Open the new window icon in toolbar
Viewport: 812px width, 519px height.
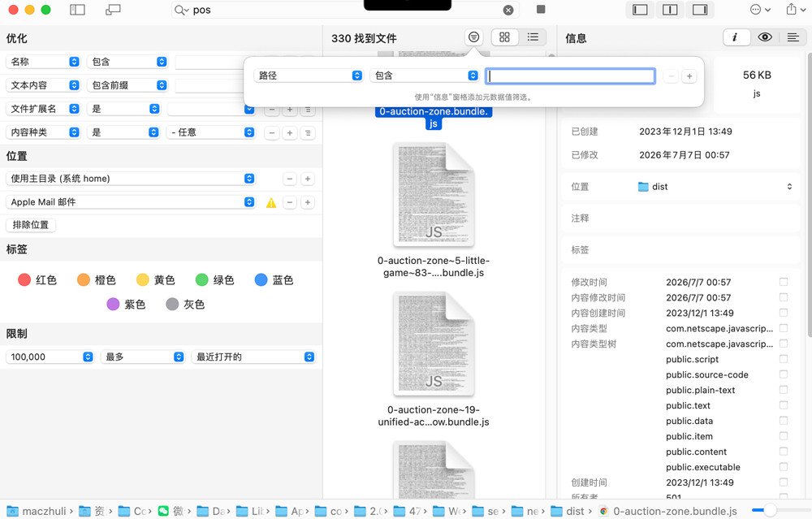click(113, 9)
